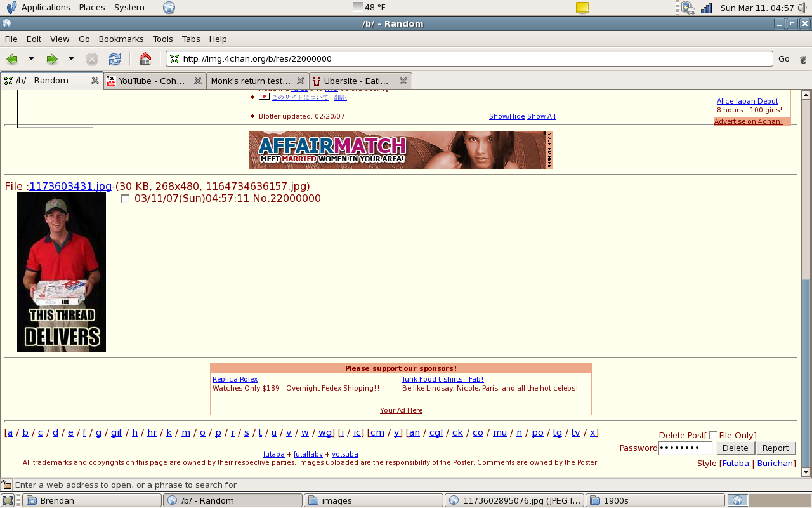Screen dimensions: 812x508
Task: Open the Help menu
Action: [x=218, y=39]
